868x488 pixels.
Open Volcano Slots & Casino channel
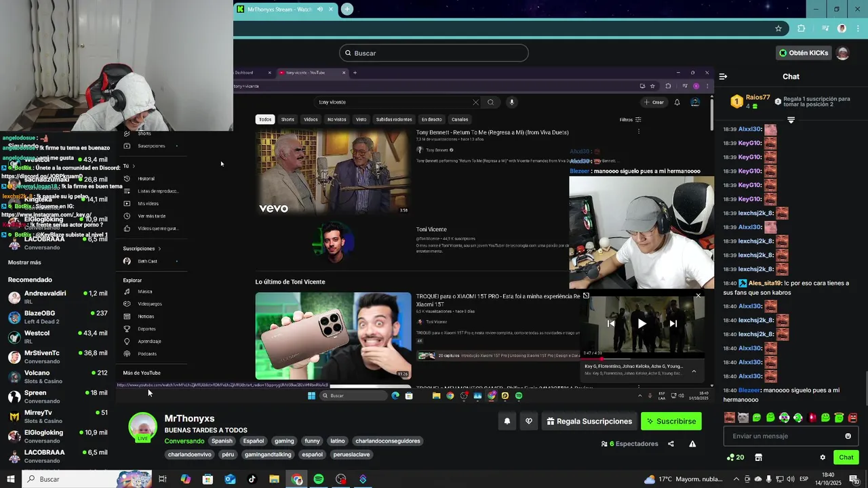pos(58,377)
